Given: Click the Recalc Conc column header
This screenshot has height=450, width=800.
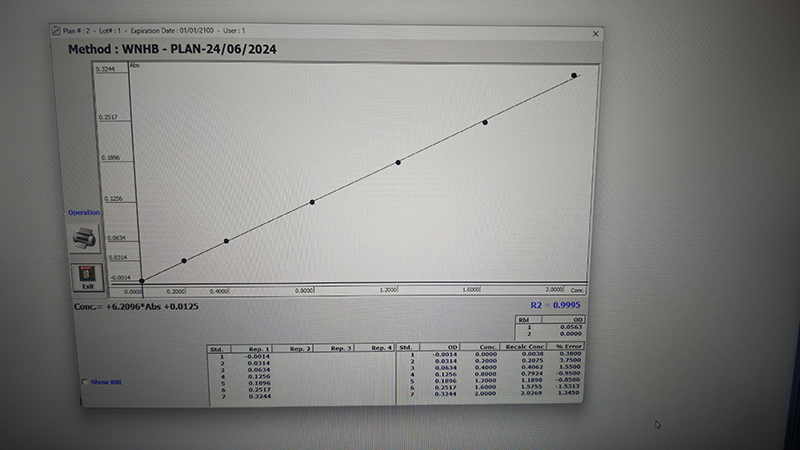Looking at the screenshot, I should tap(524, 346).
